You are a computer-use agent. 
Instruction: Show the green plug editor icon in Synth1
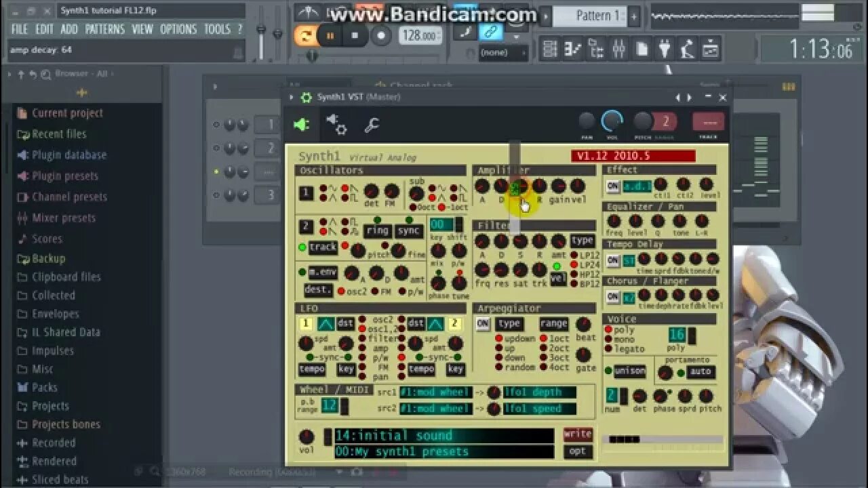tap(302, 125)
